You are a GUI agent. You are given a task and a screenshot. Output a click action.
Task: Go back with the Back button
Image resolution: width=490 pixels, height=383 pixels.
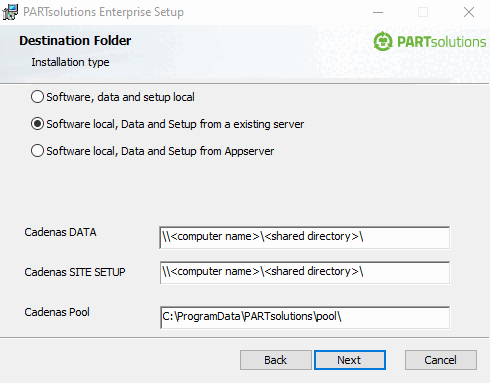coord(276,360)
